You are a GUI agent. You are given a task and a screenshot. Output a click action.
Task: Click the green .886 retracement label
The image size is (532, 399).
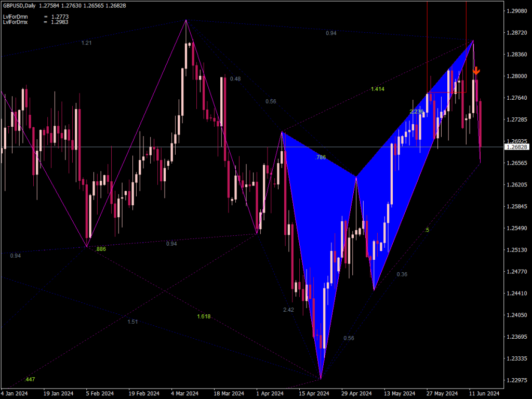pyautogui.click(x=100, y=249)
